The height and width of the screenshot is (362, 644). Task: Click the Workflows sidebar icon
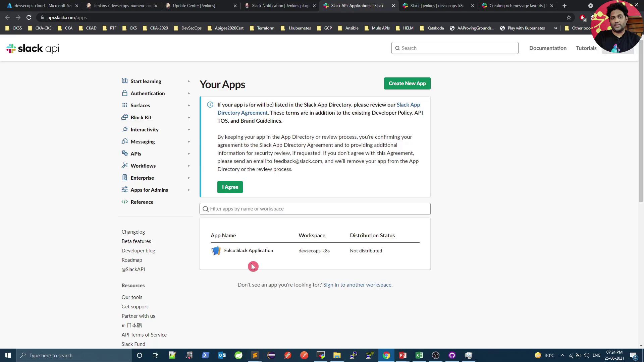pos(125,166)
